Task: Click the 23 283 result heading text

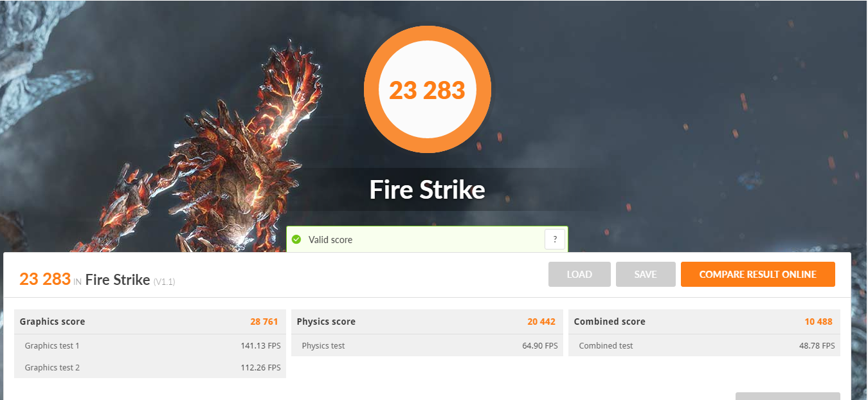Action: point(45,279)
